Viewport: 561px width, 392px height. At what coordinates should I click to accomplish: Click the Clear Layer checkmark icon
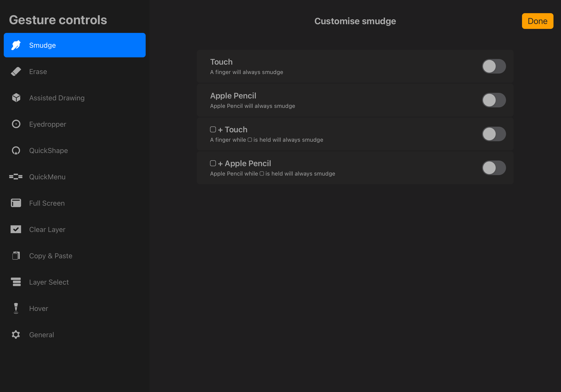pyautogui.click(x=16, y=229)
